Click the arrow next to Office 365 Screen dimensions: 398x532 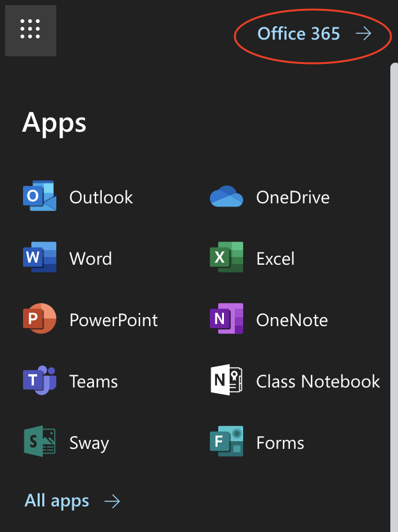point(363,34)
